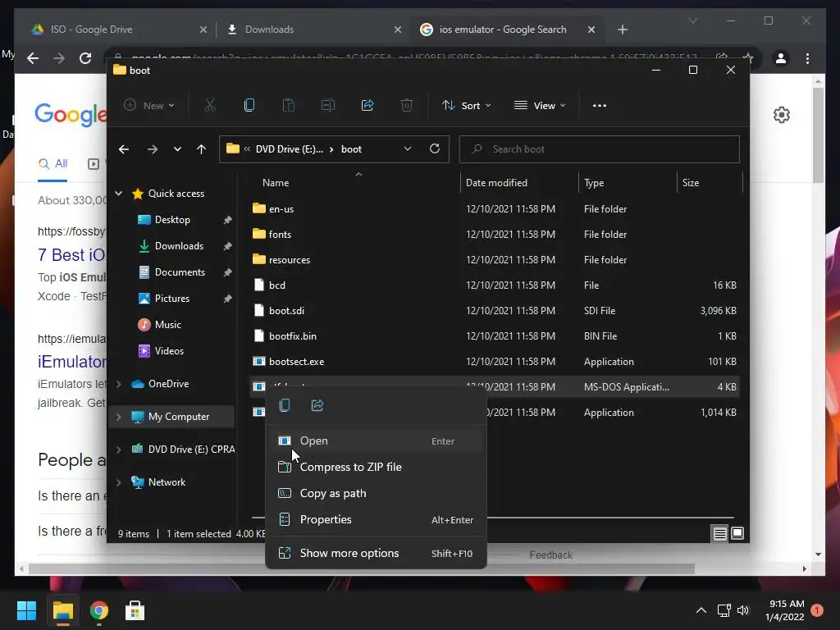Open the Sort dropdown menu

pyautogui.click(x=466, y=106)
